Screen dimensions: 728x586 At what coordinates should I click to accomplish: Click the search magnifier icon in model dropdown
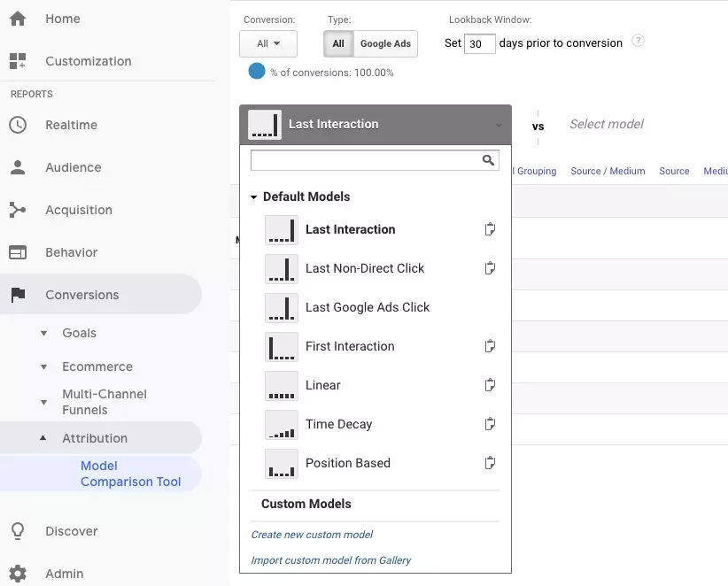(x=488, y=160)
